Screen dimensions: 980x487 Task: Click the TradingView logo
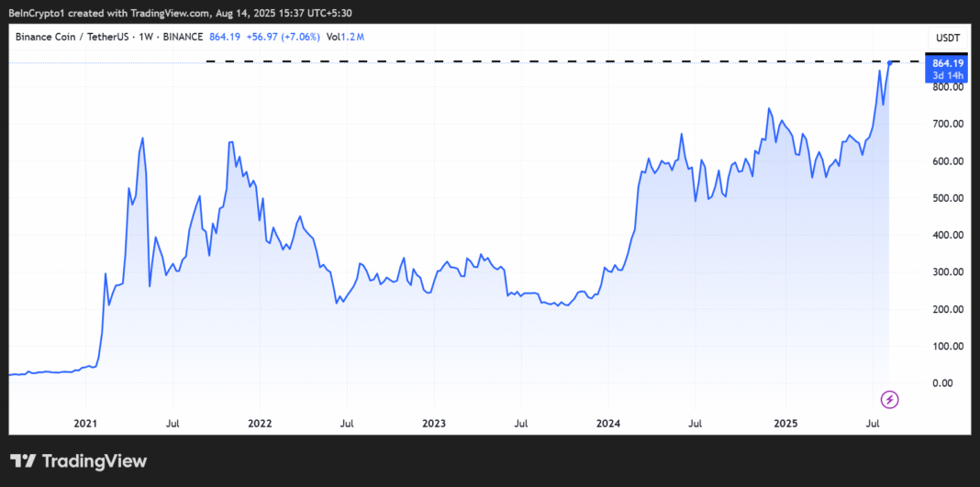click(78, 461)
